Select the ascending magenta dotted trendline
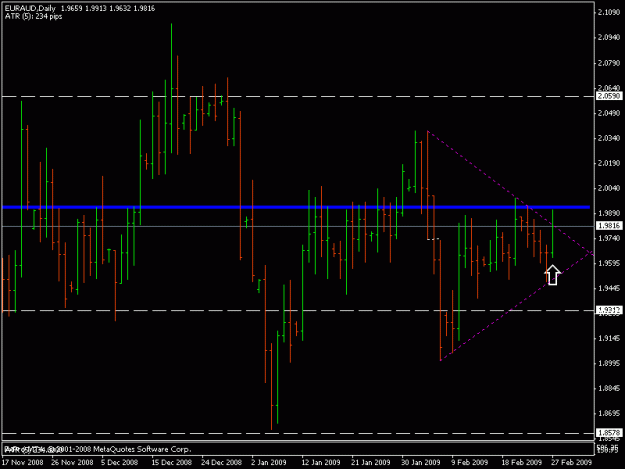Screen dimensions: 625x469 (x=516, y=306)
